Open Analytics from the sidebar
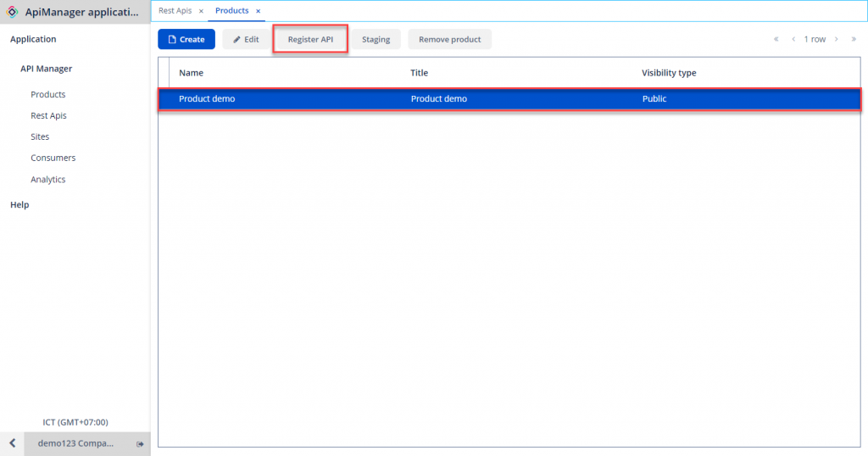The image size is (868, 456). pos(47,179)
